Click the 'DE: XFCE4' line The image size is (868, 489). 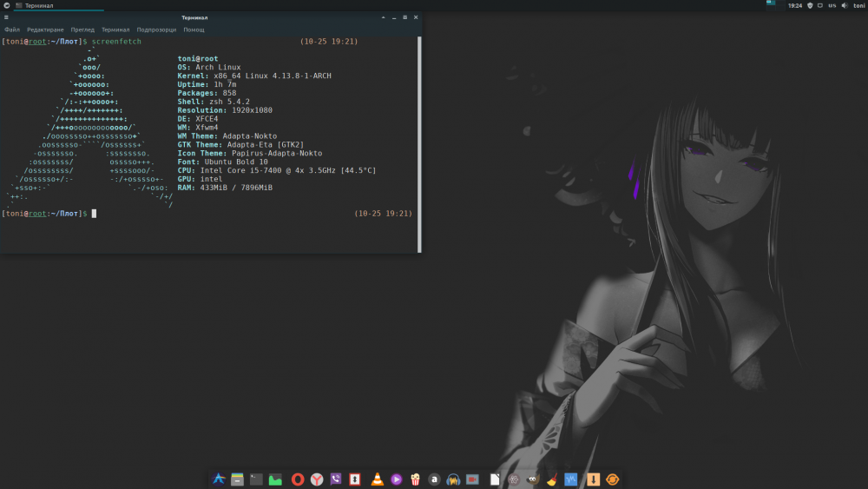pos(198,119)
